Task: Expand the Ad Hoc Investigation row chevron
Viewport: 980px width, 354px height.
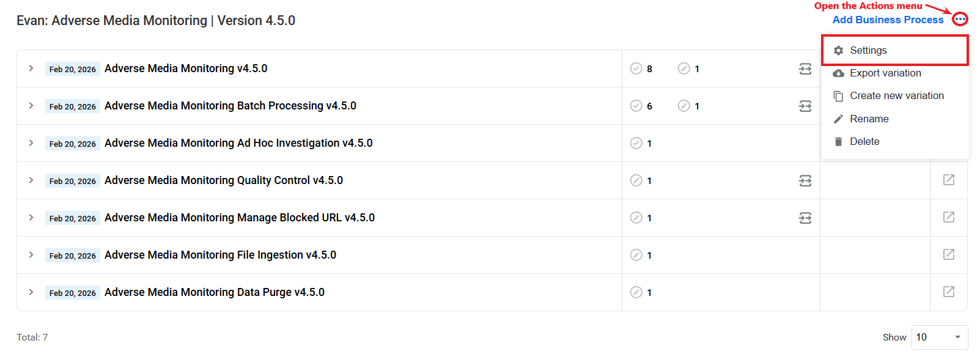Action: point(31,143)
